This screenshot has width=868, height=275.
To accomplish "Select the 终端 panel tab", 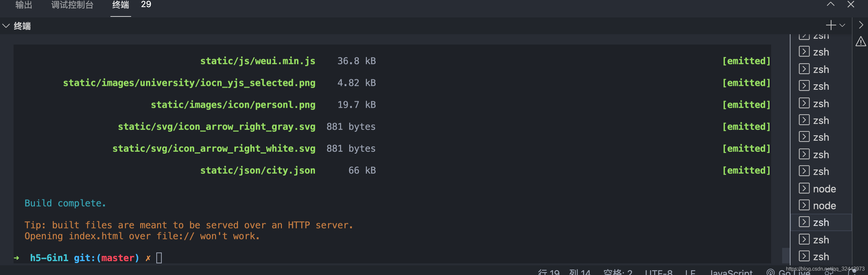I will pos(121,5).
